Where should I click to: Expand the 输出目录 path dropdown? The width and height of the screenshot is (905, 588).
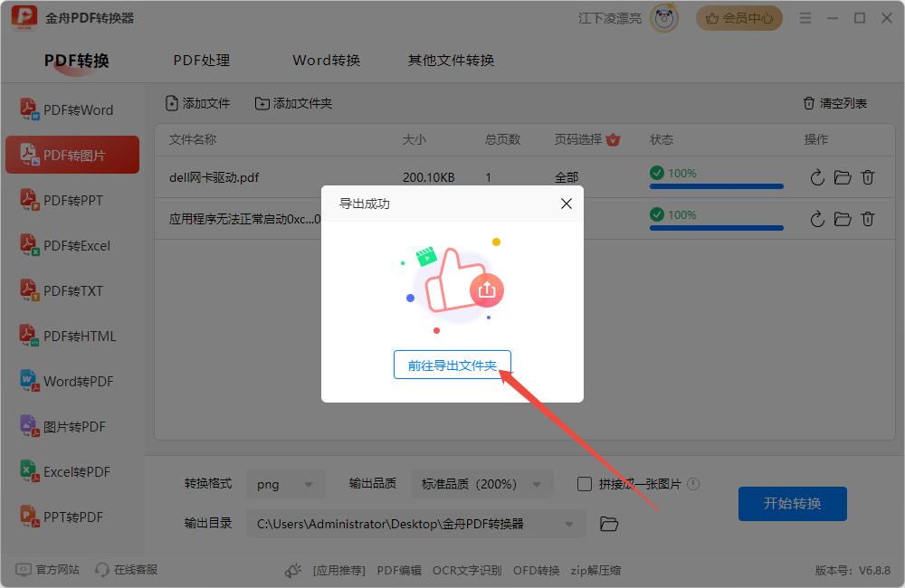point(569,524)
